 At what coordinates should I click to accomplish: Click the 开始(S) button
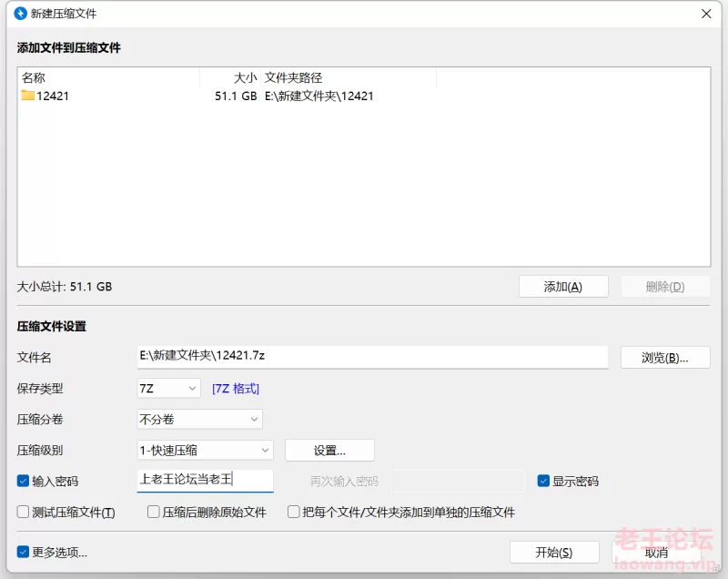pyautogui.click(x=554, y=552)
